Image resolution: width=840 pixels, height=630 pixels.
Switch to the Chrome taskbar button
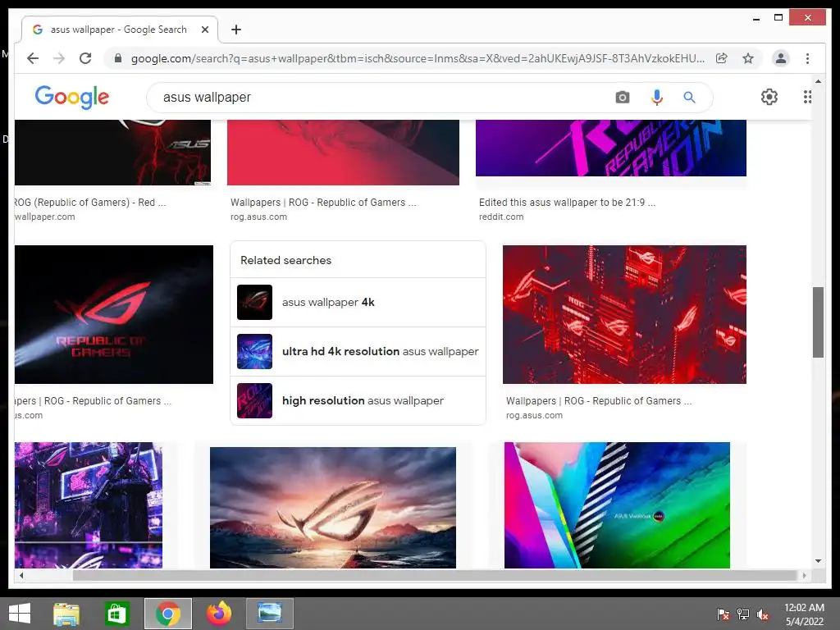point(167,614)
